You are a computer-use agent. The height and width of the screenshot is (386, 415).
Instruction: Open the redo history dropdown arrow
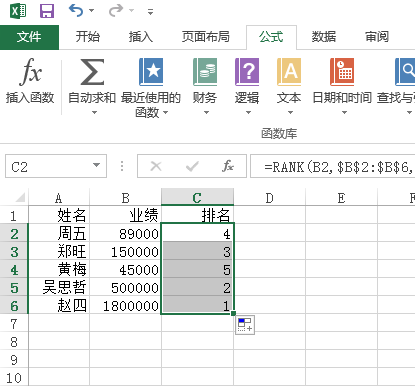[132, 11]
